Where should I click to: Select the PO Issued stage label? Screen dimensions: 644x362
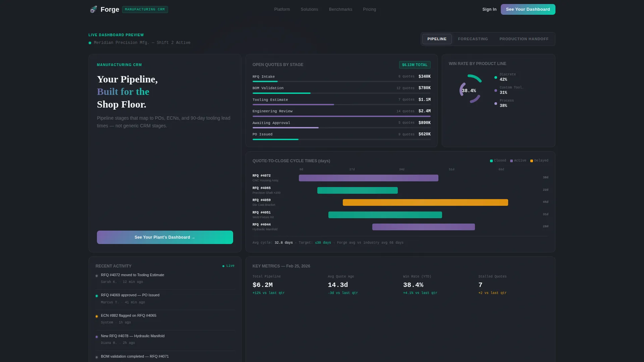click(x=262, y=134)
